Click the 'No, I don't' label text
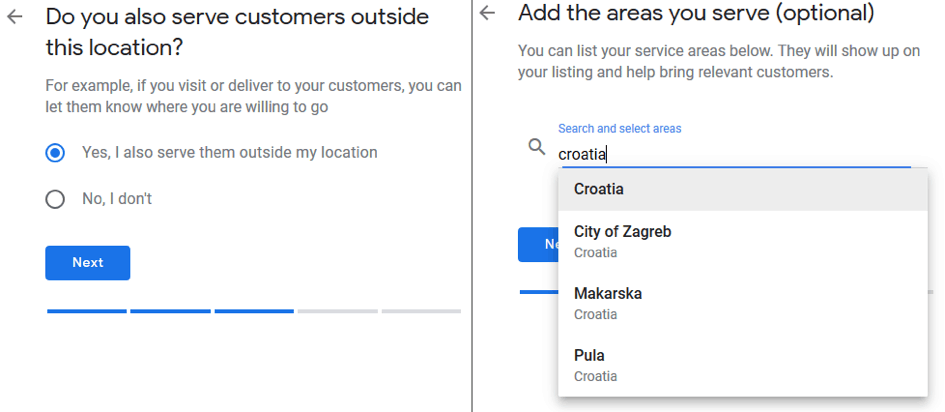The width and height of the screenshot is (945, 412). coord(117,198)
